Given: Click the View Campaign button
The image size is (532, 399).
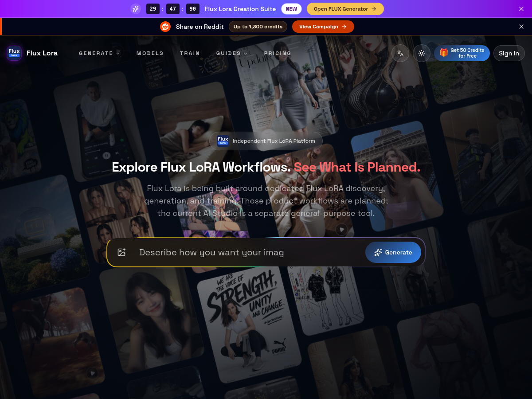Looking at the screenshot, I should [323, 27].
